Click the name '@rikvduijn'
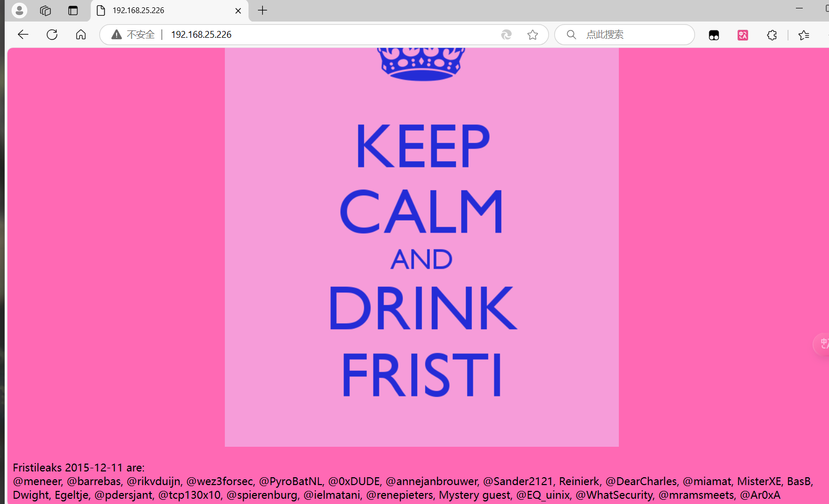Viewport: 829px width, 504px height. [153, 481]
